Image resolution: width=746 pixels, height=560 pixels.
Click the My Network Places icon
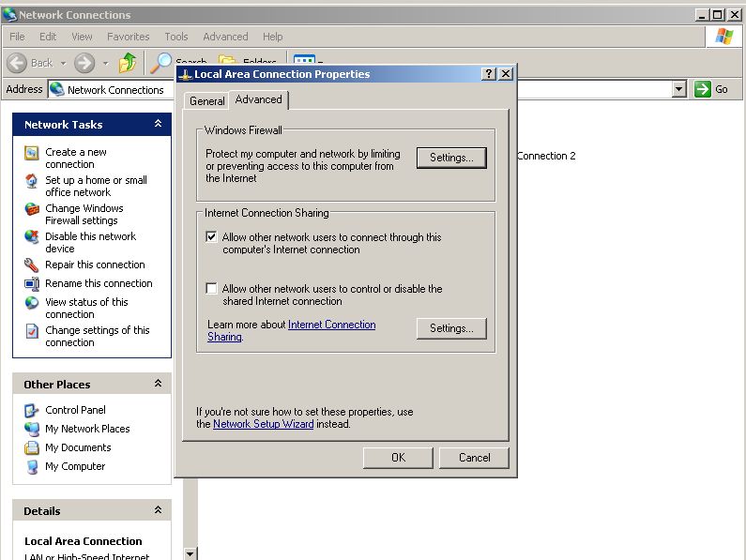pyautogui.click(x=31, y=430)
